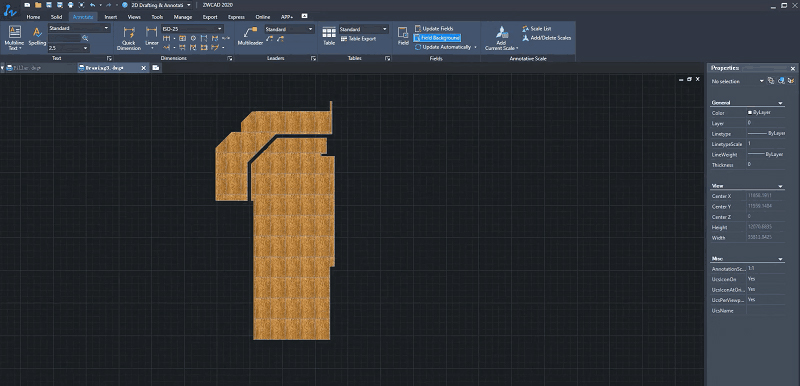The image size is (800, 386).
Task: Click the find text magnifier icon
Action: tap(85, 38)
